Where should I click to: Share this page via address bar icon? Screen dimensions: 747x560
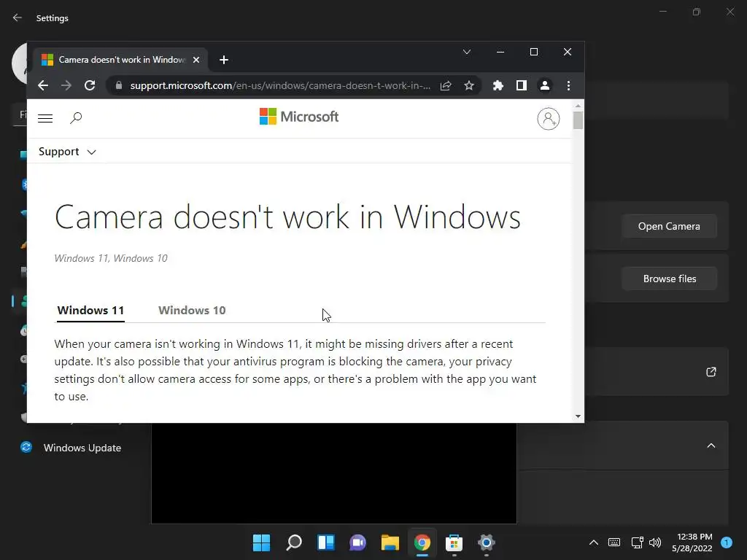click(x=446, y=86)
